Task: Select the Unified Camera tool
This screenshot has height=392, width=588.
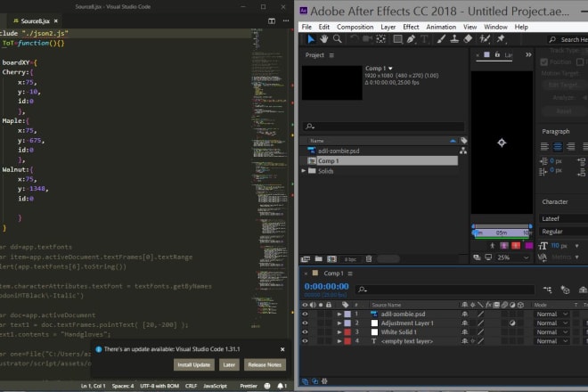Action: coord(367,38)
